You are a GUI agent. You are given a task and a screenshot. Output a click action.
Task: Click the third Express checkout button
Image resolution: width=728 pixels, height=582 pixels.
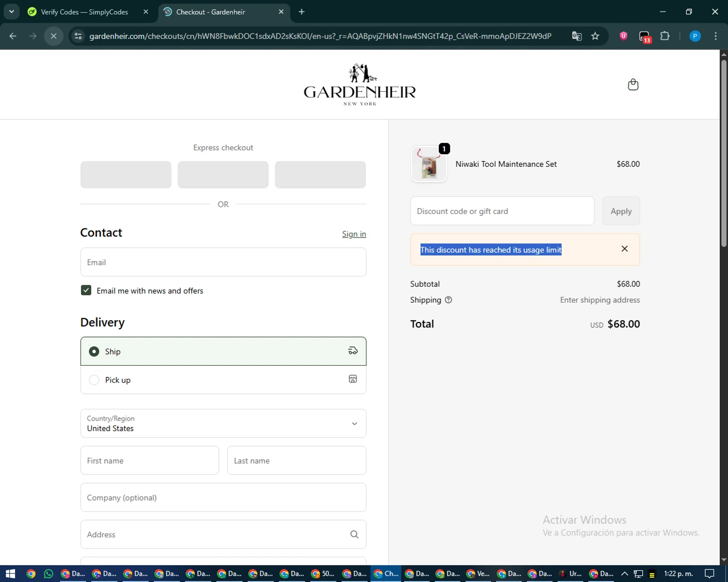320,175
